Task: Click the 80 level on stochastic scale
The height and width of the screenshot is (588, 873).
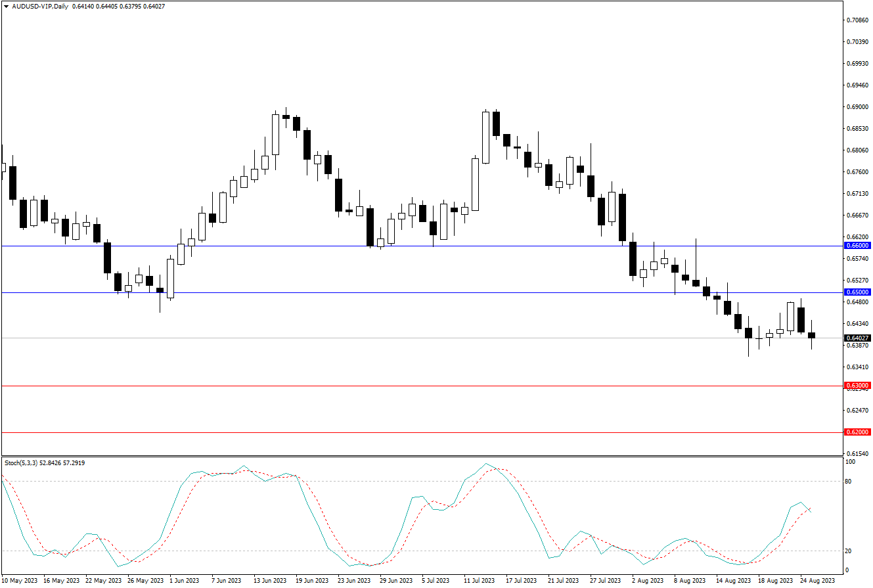Action: coord(848,482)
